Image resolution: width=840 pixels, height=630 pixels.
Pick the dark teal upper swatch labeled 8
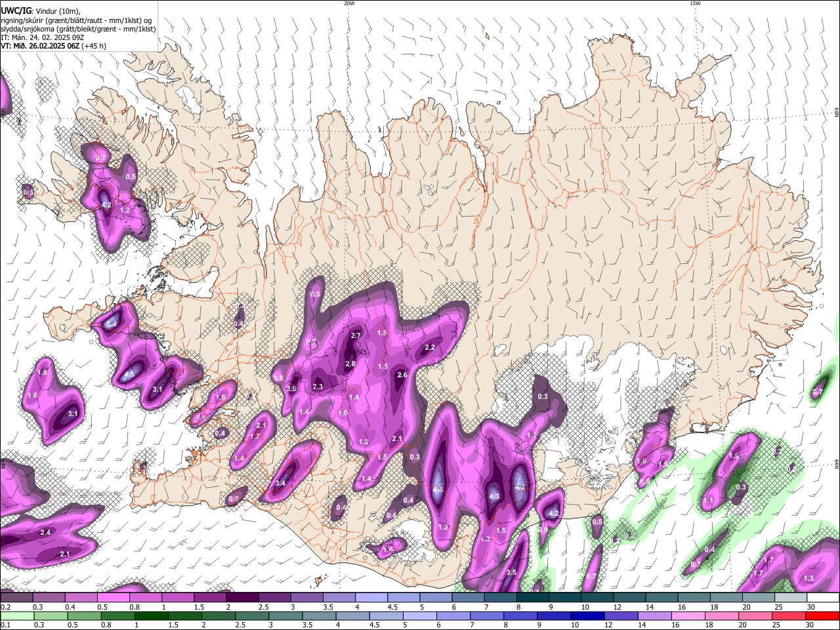tap(532, 598)
